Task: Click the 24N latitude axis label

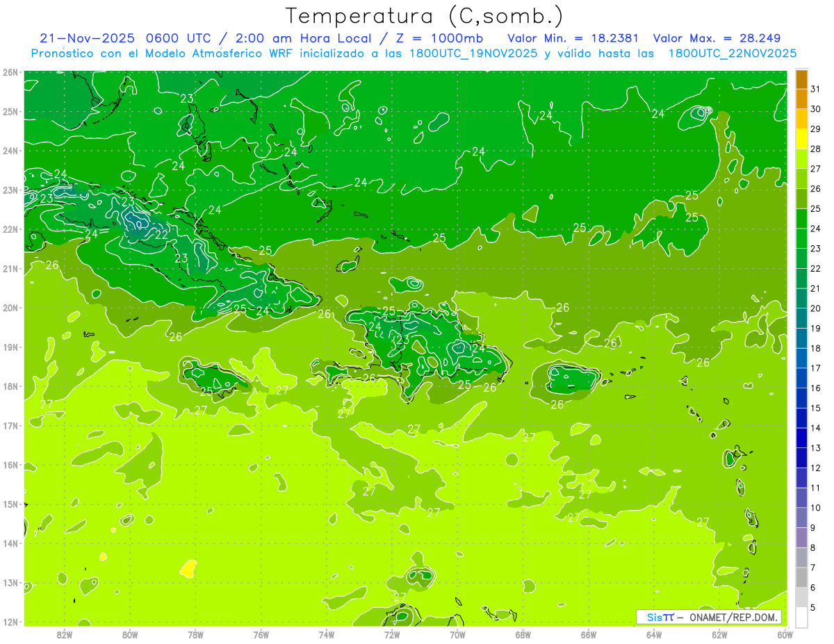Action: (x=10, y=151)
